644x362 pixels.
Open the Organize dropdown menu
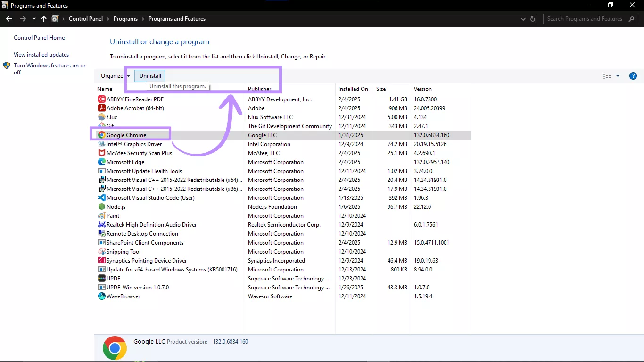click(x=115, y=76)
